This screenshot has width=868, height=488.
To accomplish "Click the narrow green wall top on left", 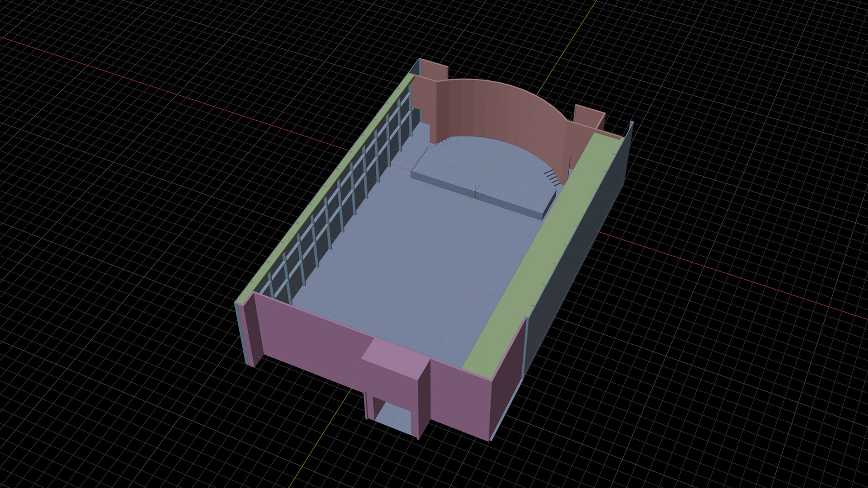I will (x=325, y=188).
